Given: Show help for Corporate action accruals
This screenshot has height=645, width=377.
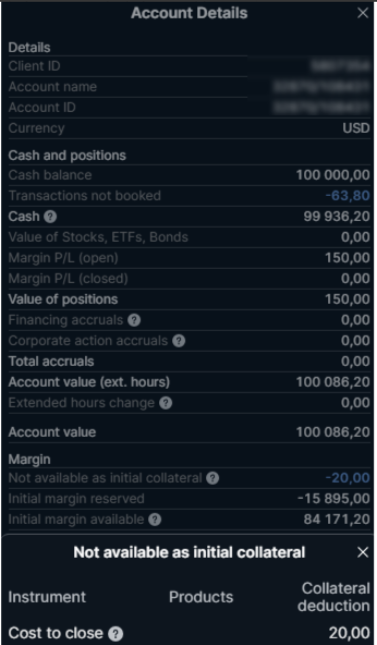Looking at the screenshot, I should click(x=179, y=341).
